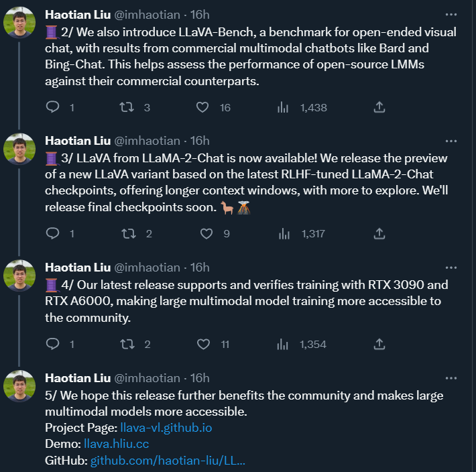
Task: Open the llava.hliu.cc demo link
Action: 116,444
